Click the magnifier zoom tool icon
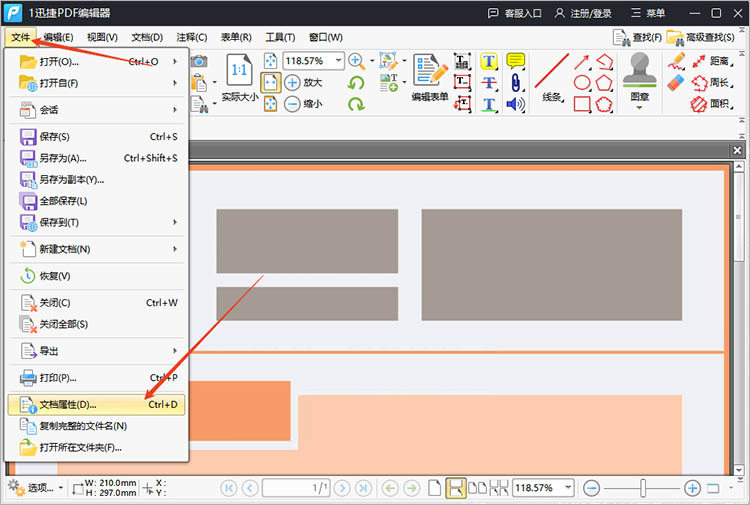 (356, 61)
